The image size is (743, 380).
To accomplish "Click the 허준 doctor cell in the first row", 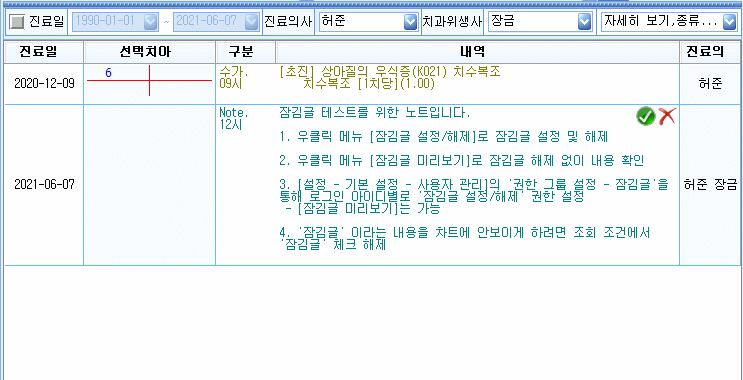I will pyautogui.click(x=711, y=84).
